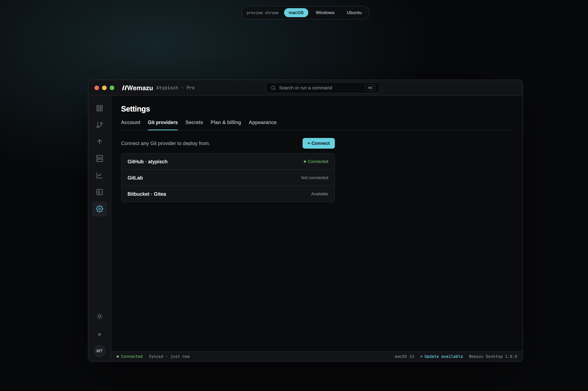
Task: Select the Bitbucket · Gitea row
Action: click(x=228, y=194)
